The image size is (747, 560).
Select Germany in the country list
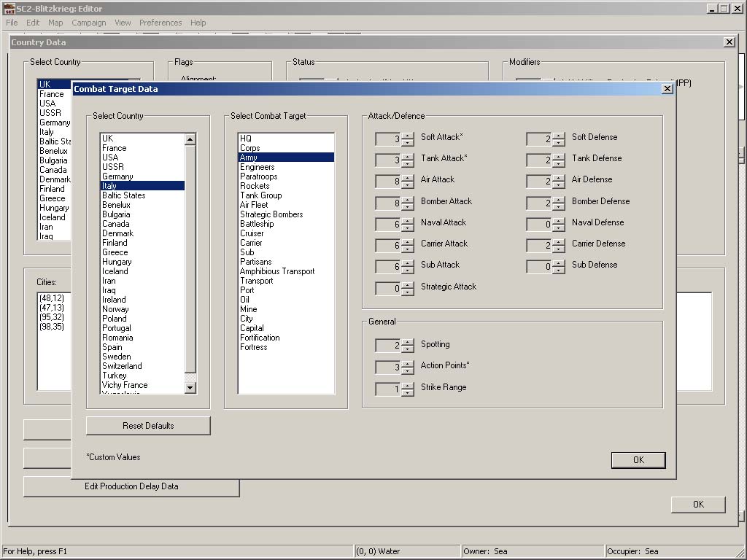[x=117, y=176]
